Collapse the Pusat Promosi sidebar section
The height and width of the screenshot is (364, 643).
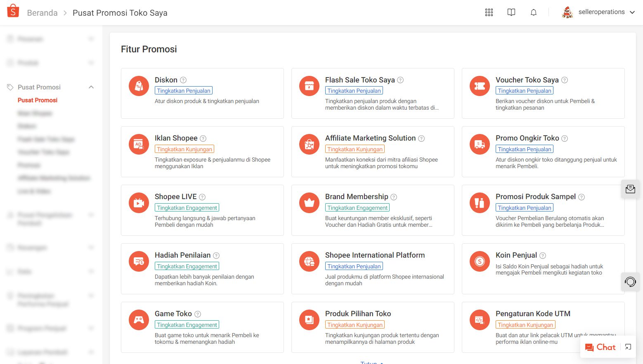[91, 87]
